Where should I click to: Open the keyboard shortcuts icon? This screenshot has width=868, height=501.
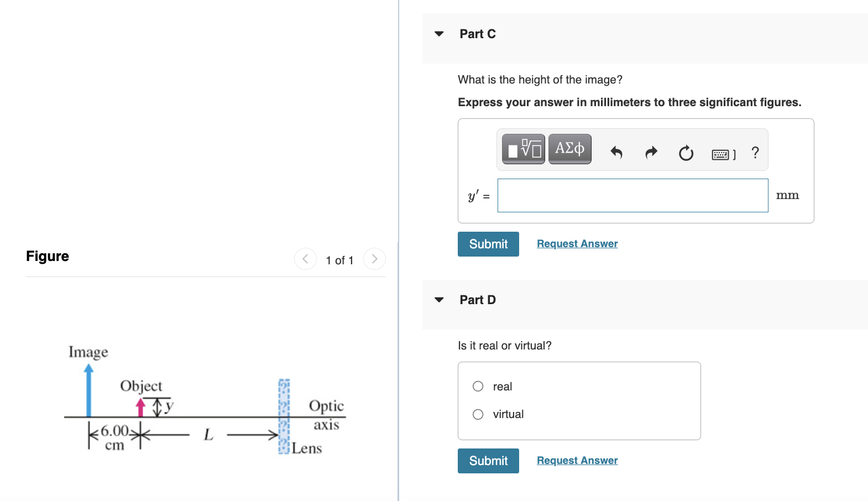(x=721, y=154)
